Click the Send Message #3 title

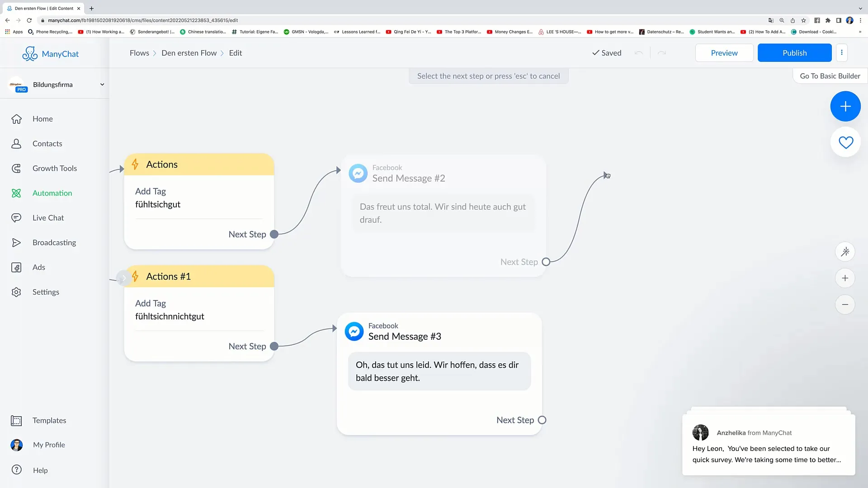click(405, 337)
